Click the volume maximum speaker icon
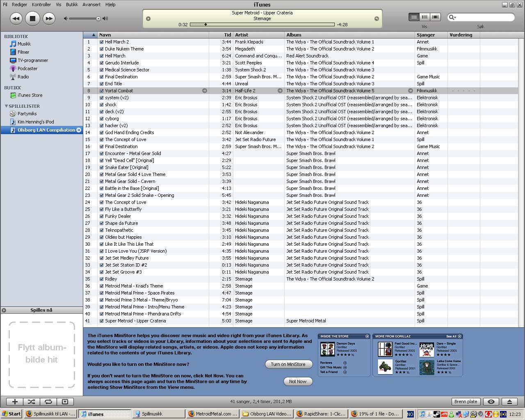This screenshot has width=525, height=420. pos(105,18)
